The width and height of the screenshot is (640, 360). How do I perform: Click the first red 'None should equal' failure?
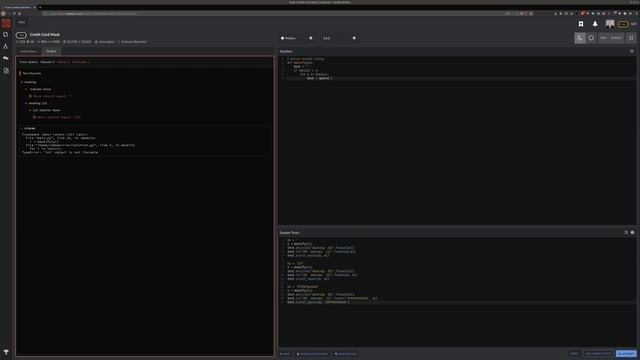click(50, 96)
